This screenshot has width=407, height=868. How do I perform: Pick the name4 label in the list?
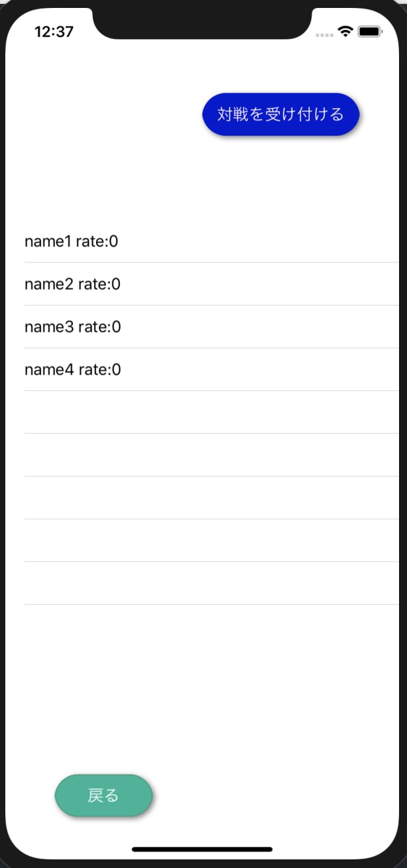click(x=49, y=370)
